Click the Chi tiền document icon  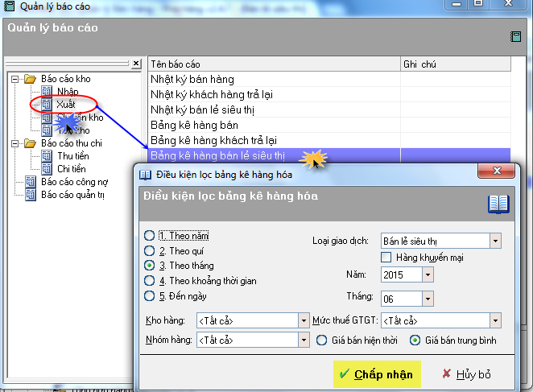coord(47,169)
